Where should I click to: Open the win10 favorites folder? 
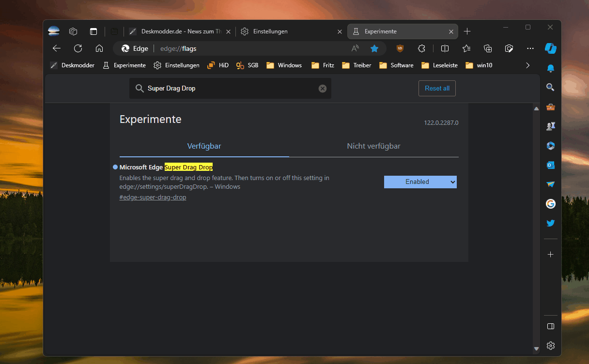click(479, 65)
